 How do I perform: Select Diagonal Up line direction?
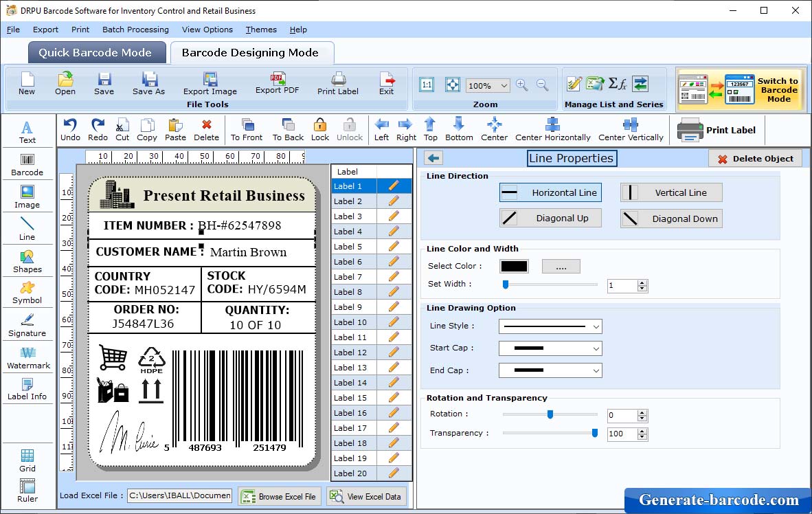pyautogui.click(x=550, y=218)
